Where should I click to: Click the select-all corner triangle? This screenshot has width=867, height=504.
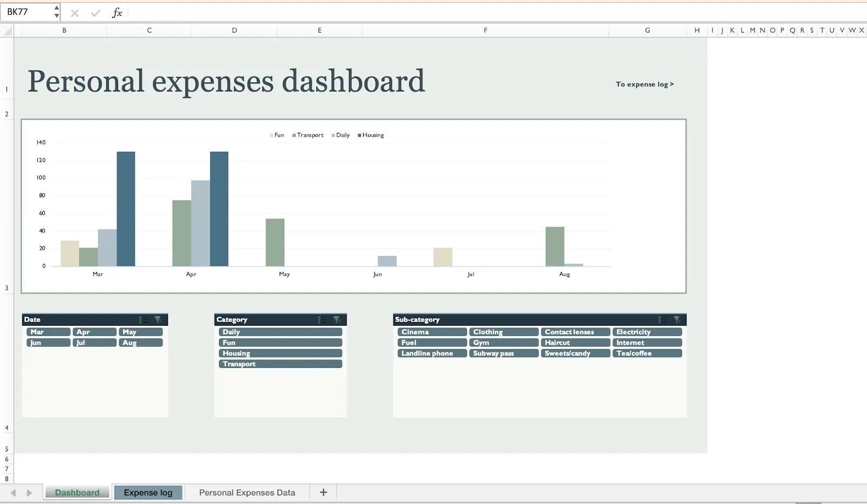[x=8, y=31]
